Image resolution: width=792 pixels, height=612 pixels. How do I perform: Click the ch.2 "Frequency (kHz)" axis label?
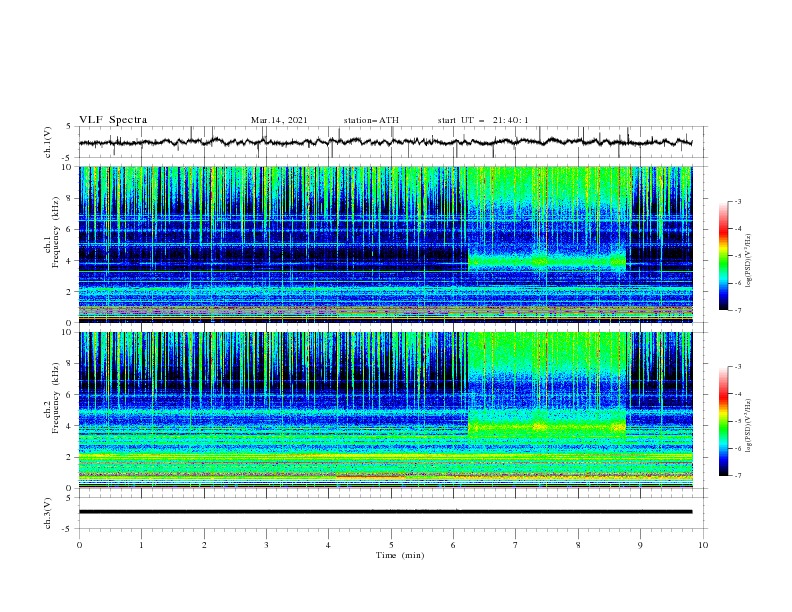56,397
